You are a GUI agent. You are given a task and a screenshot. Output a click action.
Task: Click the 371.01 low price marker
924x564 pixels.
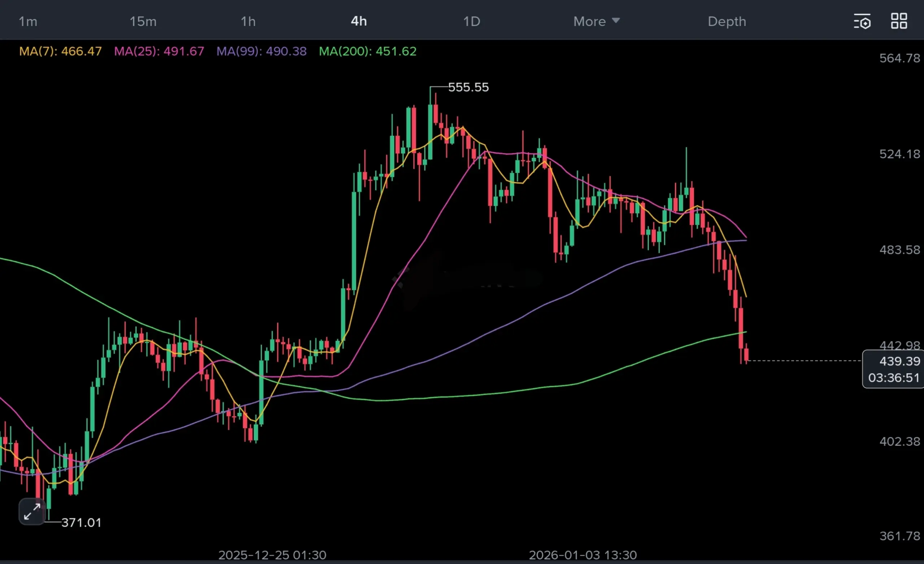click(x=81, y=523)
